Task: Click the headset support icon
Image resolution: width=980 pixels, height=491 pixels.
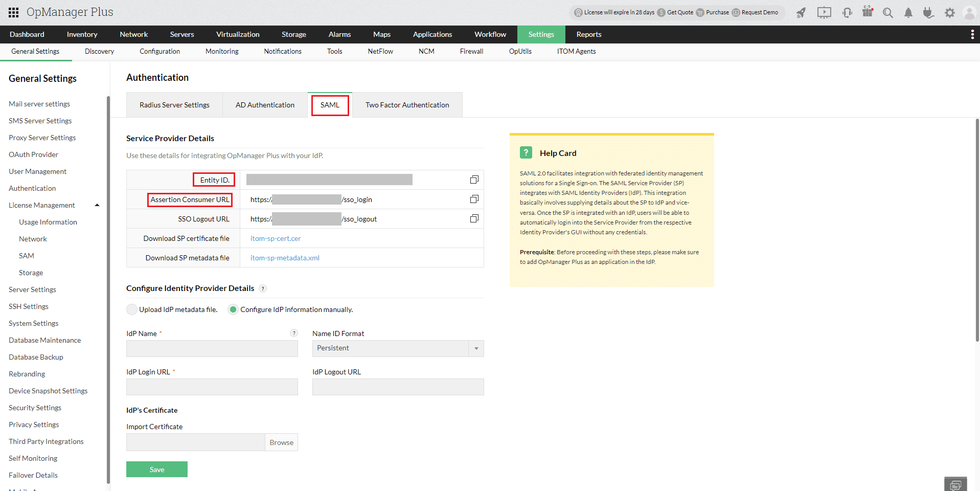Action: (x=847, y=13)
